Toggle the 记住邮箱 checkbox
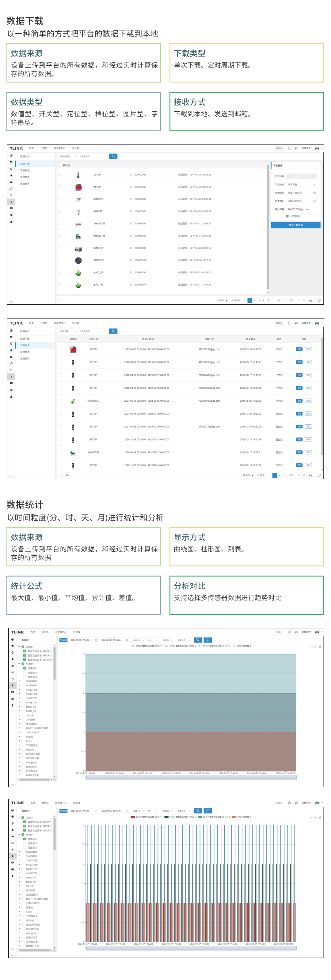The width and height of the screenshot is (331, 980). tap(287, 216)
